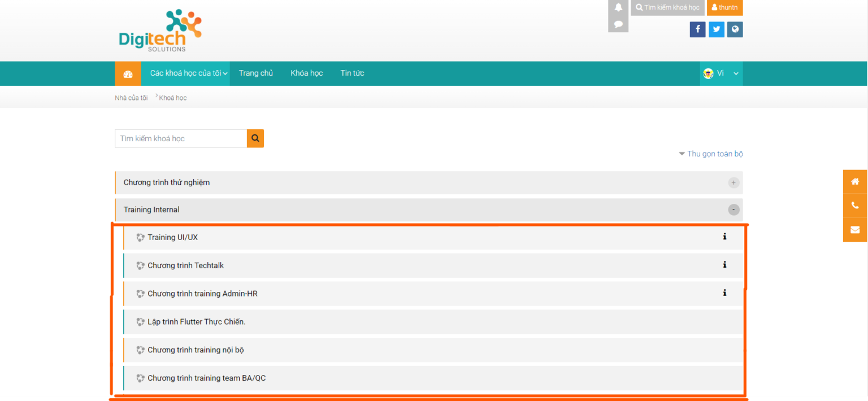Open the Các khoá học của tôi dropdown

[188, 73]
